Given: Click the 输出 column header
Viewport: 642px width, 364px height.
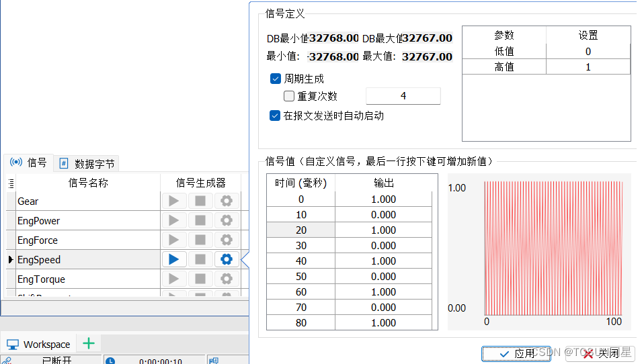Looking at the screenshot, I should (x=384, y=183).
